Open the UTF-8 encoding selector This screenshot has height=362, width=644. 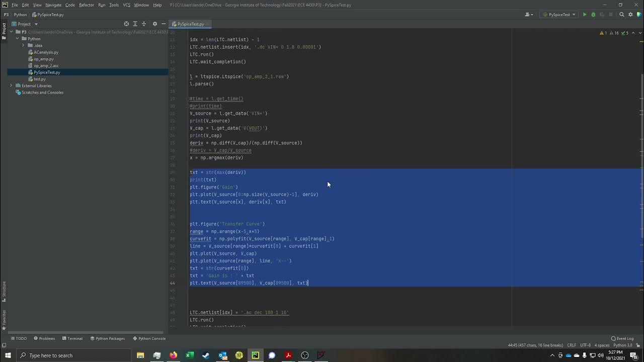(585, 345)
